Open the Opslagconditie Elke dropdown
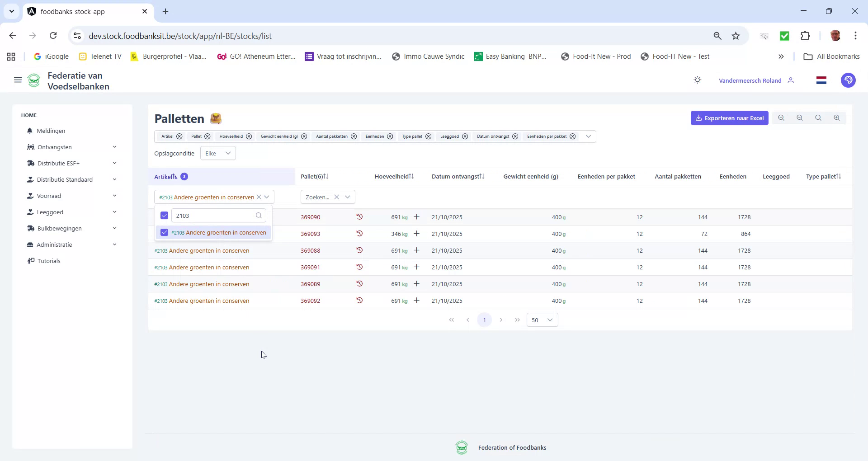The width and height of the screenshot is (868, 461). click(x=217, y=153)
